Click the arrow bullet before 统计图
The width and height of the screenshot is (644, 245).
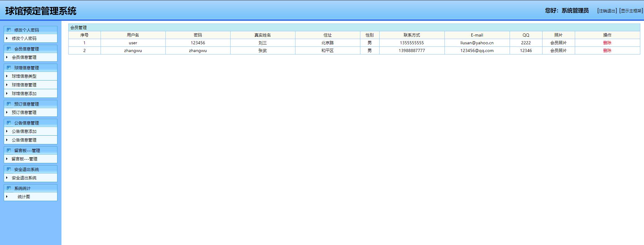[7, 197]
